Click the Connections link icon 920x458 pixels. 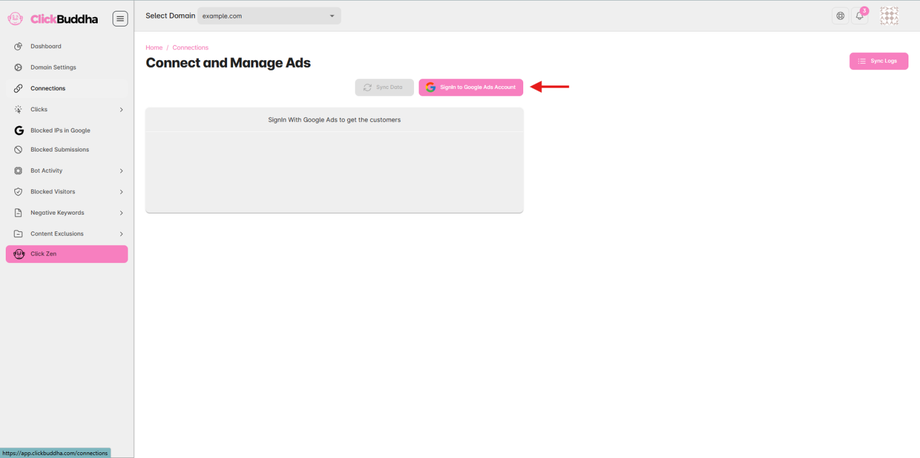(x=18, y=89)
